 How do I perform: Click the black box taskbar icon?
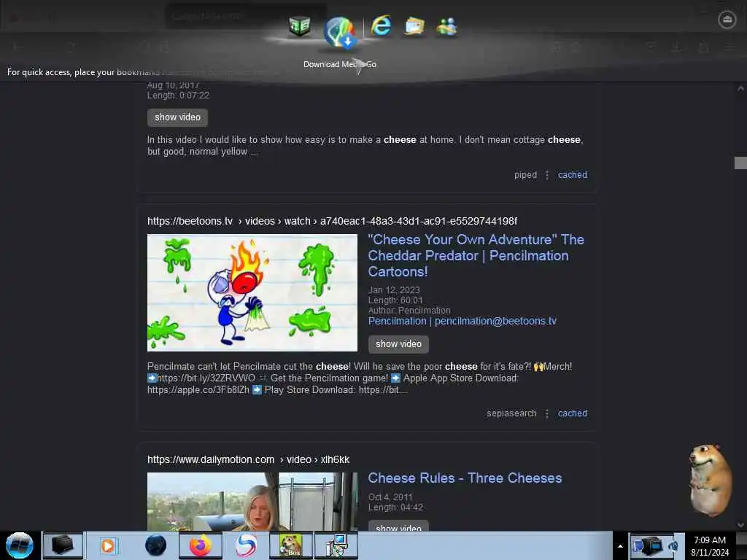(63, 545)
